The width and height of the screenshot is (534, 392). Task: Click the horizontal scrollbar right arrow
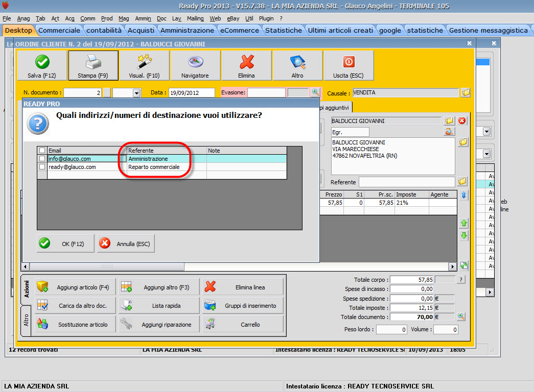coord(452,266)
